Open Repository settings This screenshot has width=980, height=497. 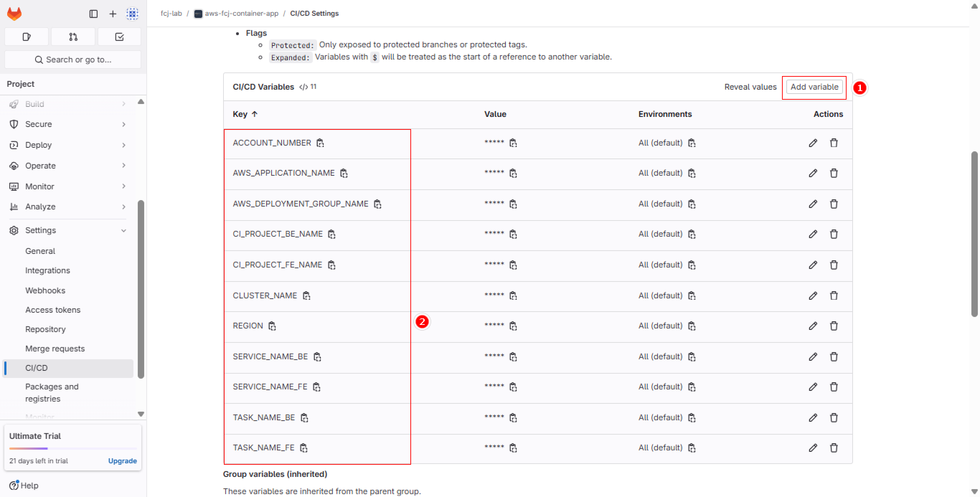45,329
